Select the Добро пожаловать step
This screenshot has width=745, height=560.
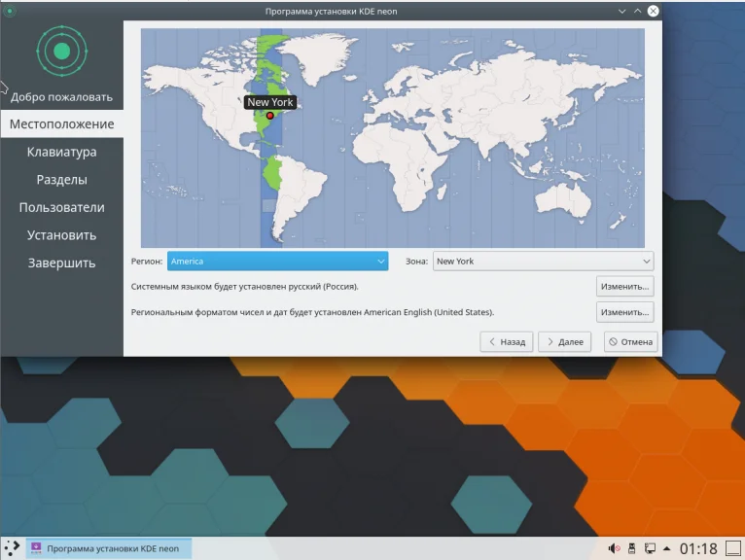coord(62,97)
